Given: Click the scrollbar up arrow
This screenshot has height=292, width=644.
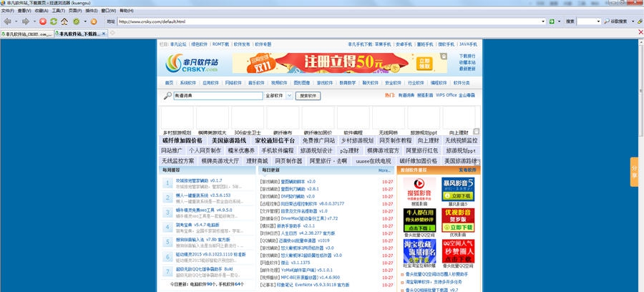Looking at the screenshot, I should (x=641, y=42).
